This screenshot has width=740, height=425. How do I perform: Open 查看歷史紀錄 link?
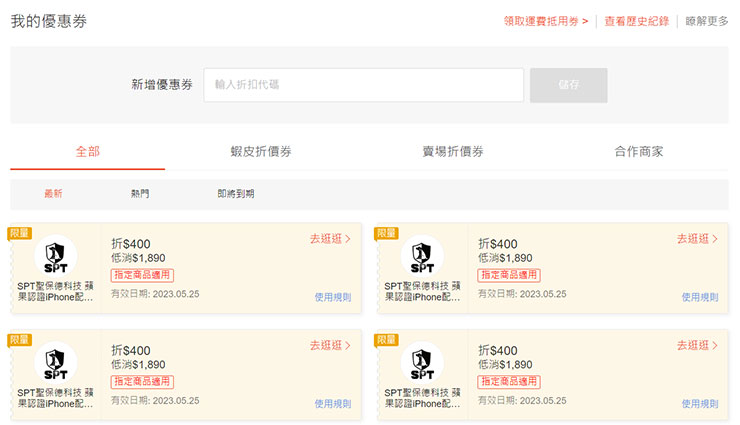tap(636, 21)
